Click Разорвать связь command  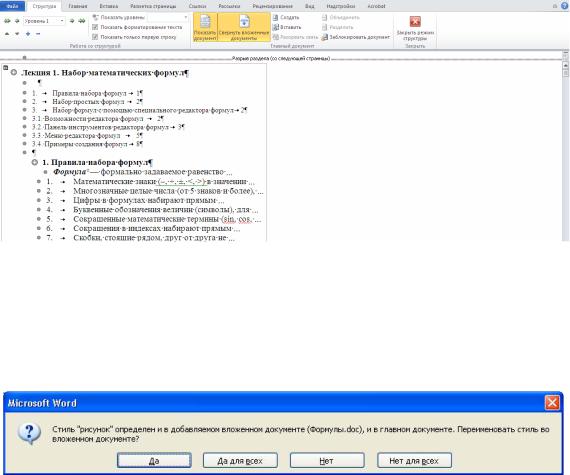tap(295, 37)
